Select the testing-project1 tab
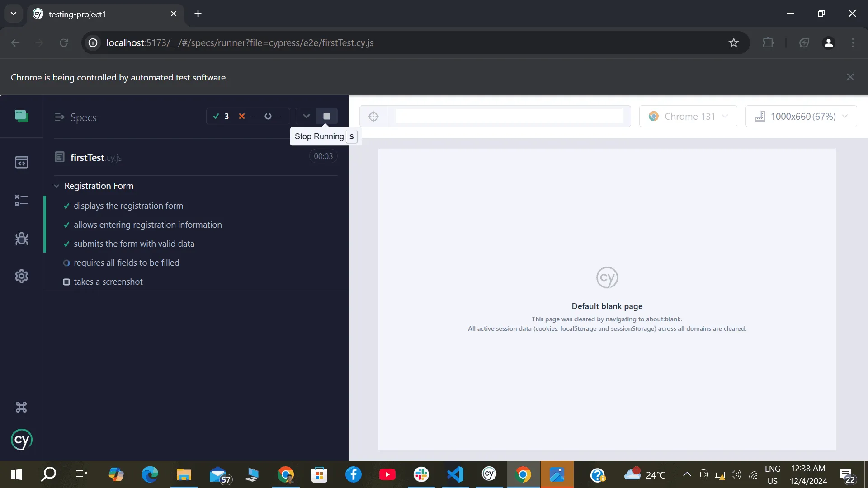Image resolution: width=868 pixels, height=488 pixels. [x=106, y=14]
